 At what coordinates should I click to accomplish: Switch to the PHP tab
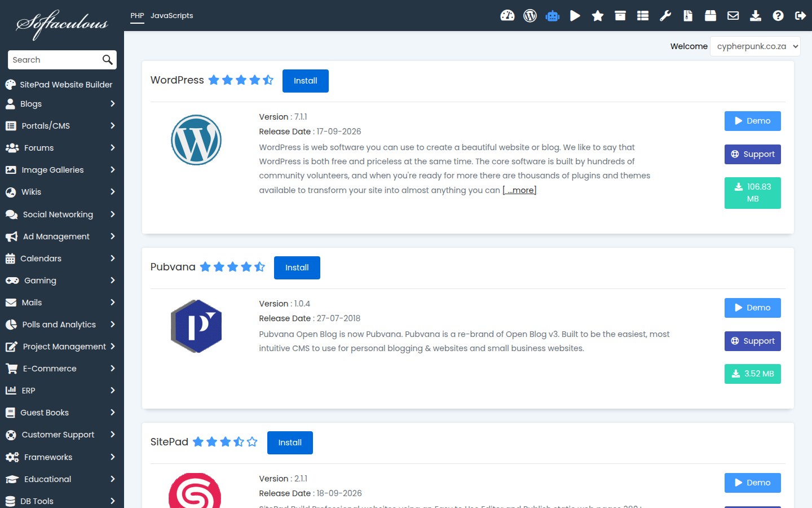click(x=137, y=16)
